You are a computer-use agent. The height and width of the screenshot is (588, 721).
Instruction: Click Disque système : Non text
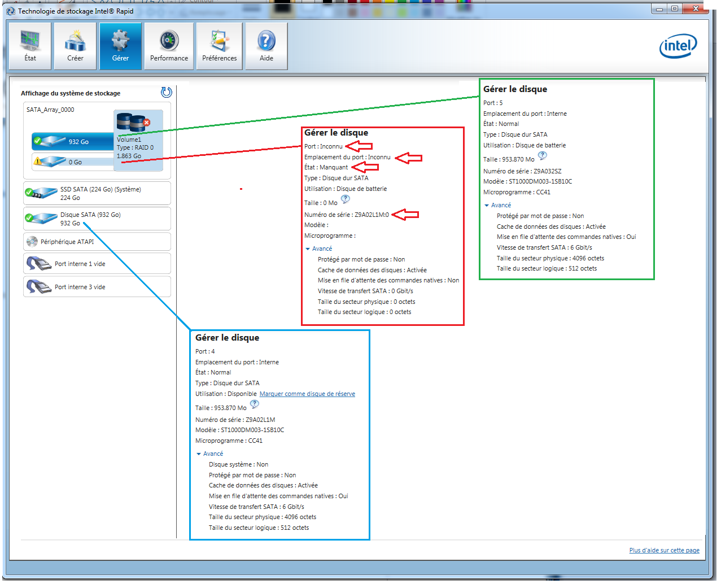coord(238,464)
